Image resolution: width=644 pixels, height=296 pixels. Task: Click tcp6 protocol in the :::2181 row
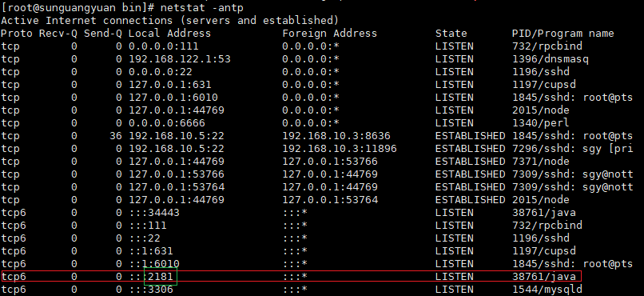point(14,276)
